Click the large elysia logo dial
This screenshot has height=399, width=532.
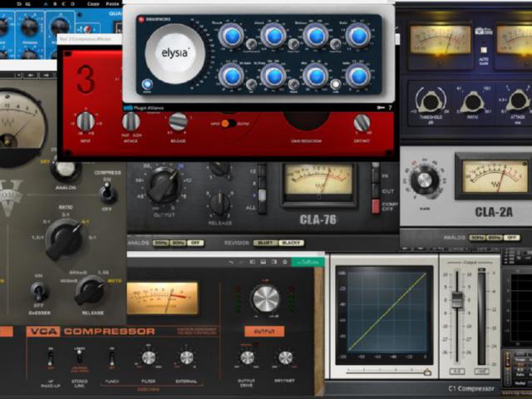pos(175,53)
